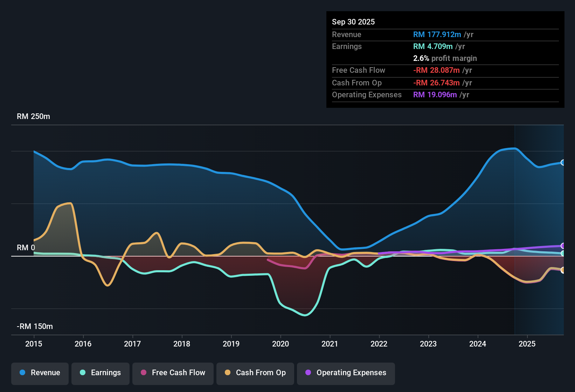Select 2020 on the timeline axis
The image size is (575, 392).
(280, 344)
